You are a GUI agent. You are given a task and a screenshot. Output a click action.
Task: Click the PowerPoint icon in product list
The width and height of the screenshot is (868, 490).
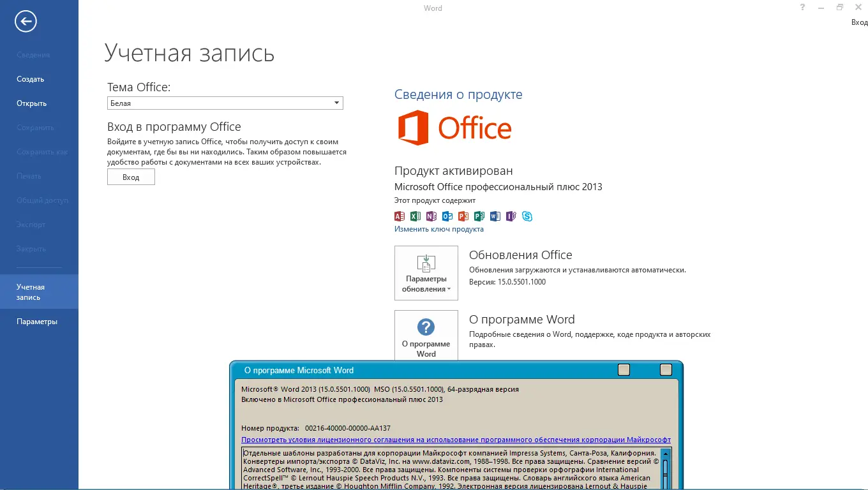coord(463,216)
